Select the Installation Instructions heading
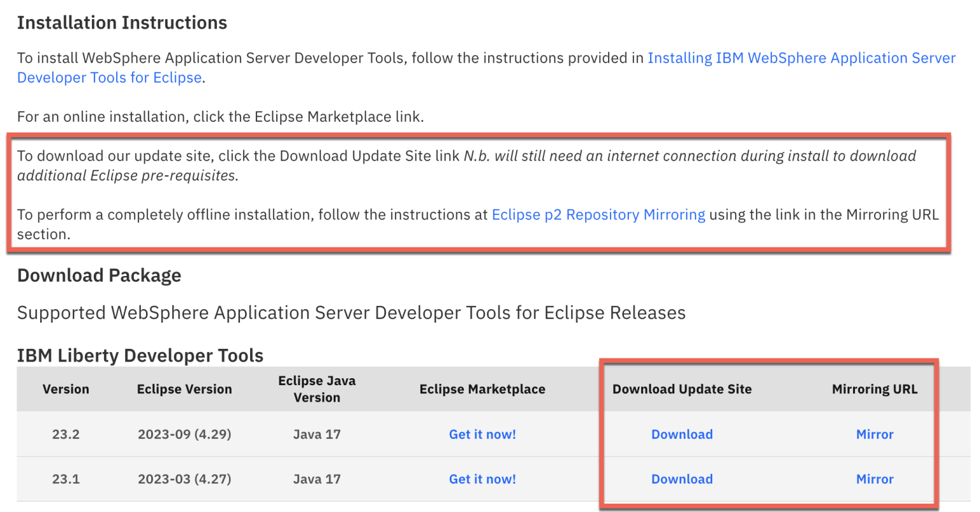 (x=122, y=22)
